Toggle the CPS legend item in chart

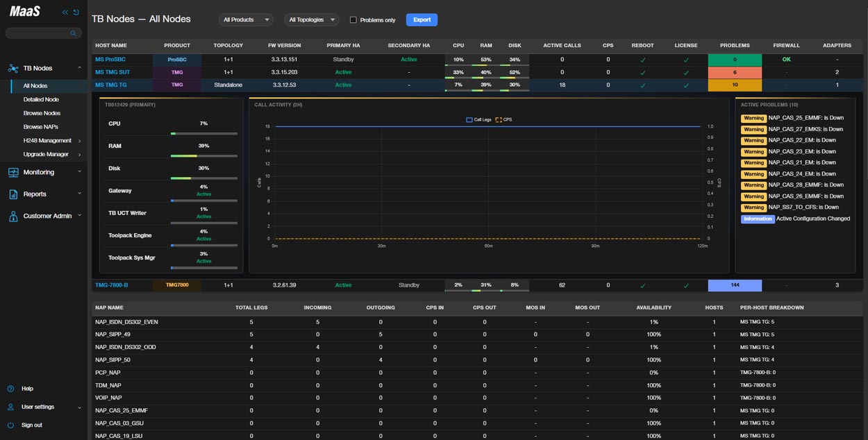point(503,119)
